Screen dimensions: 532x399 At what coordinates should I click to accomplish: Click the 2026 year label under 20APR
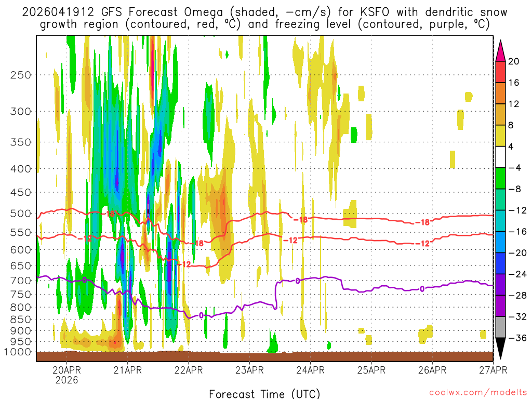click(67, 380)
